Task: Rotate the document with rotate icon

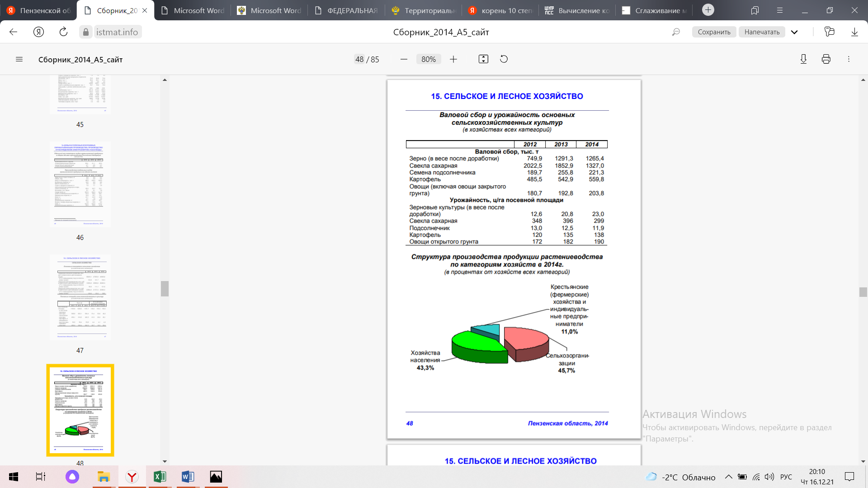Action: click(504, 59)
